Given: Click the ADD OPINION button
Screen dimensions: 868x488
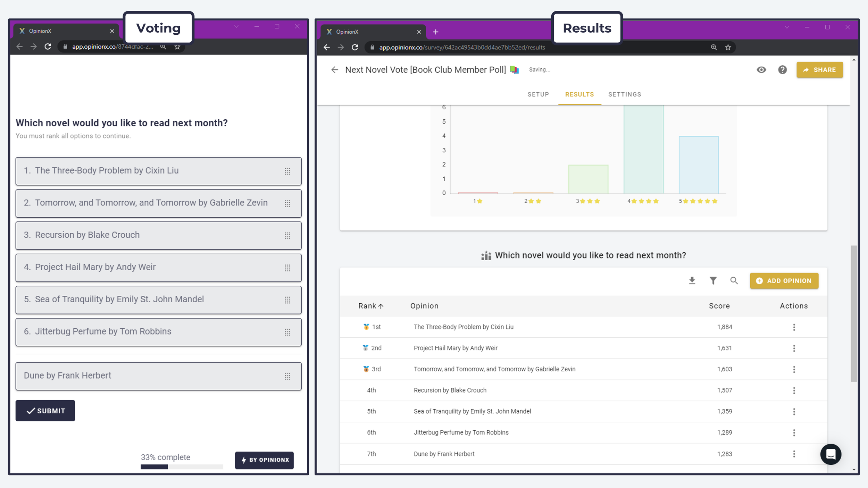Looking at the screenshot, I should tap(784, 281).
